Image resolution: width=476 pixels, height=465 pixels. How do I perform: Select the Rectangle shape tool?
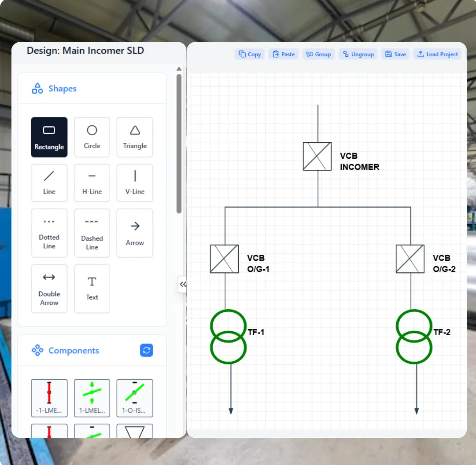point(49,137)
